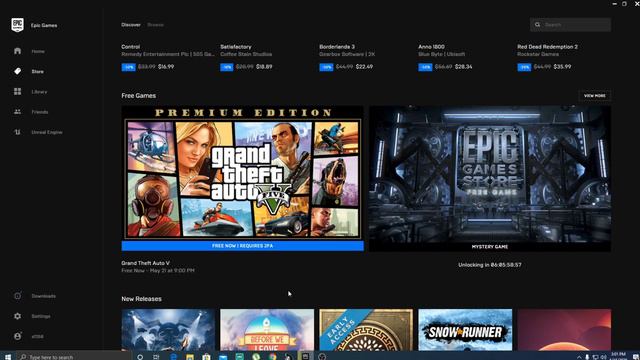
Task: Open the network tray icon
Action: pyautogui.click(x=596, y=357)
